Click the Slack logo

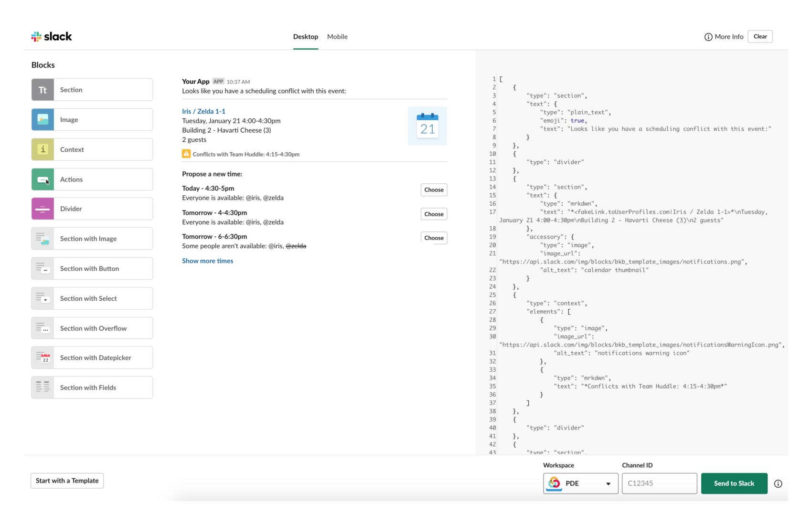click(52, 37)
